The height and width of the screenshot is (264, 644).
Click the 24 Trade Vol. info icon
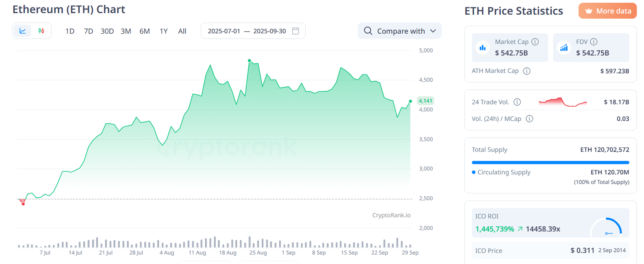click(x=517, y=102)
